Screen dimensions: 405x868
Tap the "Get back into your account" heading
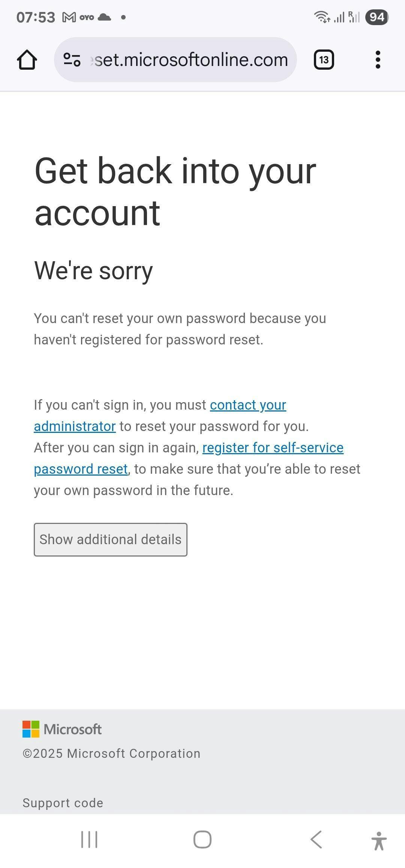coord(175,192)
